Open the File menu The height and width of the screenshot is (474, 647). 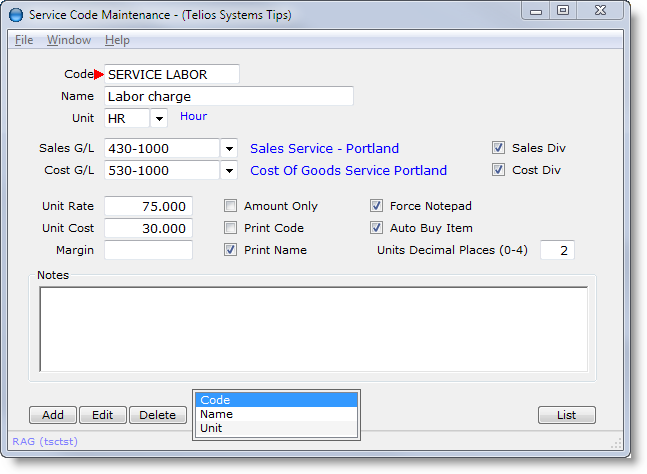24,40
